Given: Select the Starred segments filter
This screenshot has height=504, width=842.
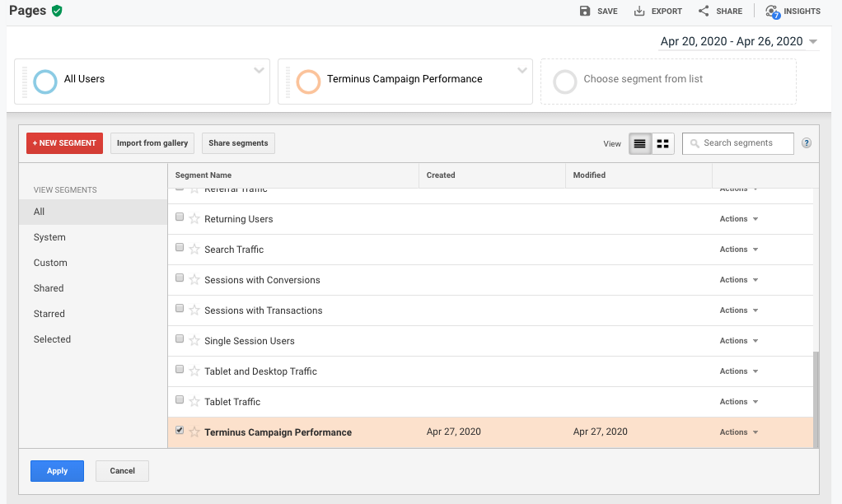Looking at the screenshot, I should pos(93,314).
